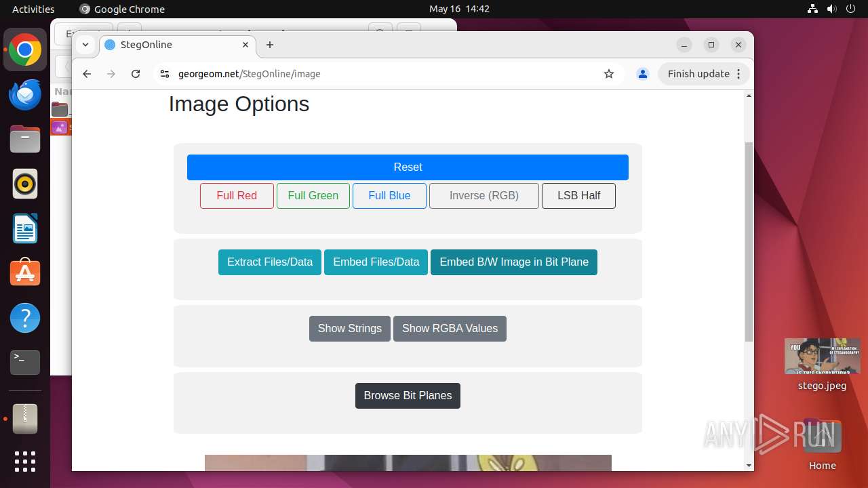The height and width of the screenshot is (488, 868).
Task: Launch Terminal from the dock
Action: [25, 362]
